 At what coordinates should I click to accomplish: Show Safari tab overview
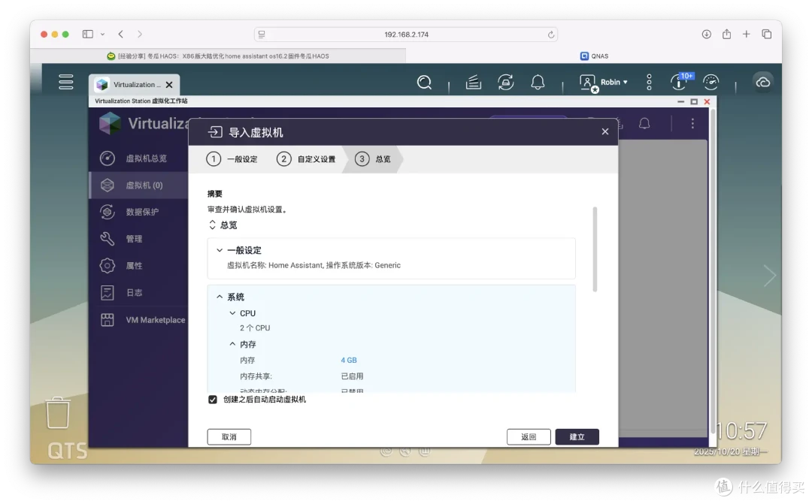(766, 34)
